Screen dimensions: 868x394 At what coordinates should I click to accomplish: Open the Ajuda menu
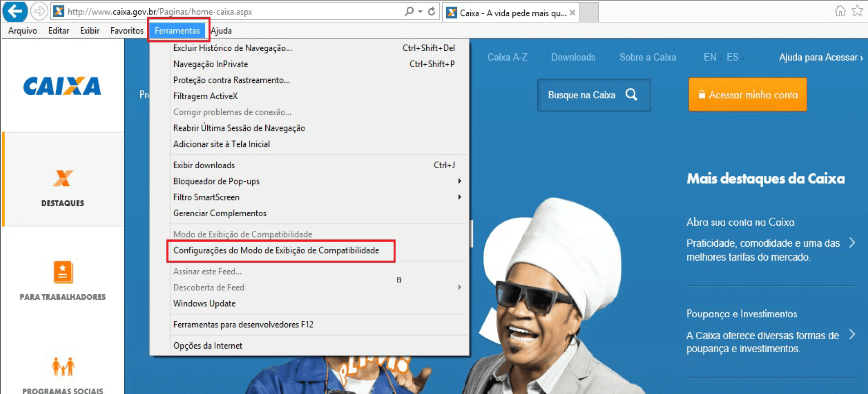click(x=221, y=30)
